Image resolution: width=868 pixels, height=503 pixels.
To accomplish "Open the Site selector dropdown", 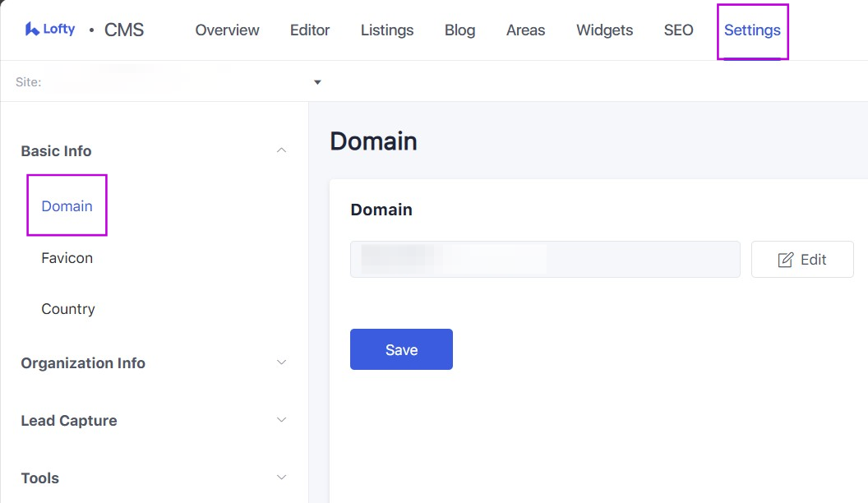I will point(317,82).
